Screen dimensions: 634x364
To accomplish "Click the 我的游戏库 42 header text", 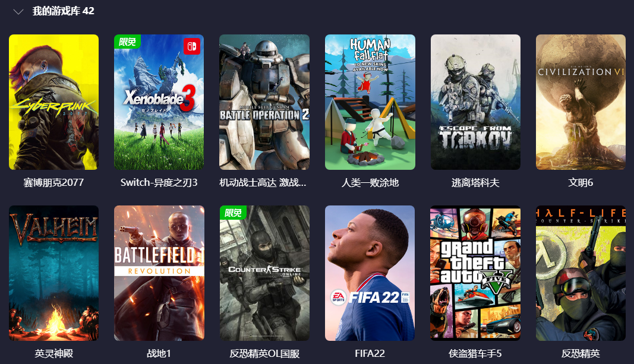I will tap(64, 11).
